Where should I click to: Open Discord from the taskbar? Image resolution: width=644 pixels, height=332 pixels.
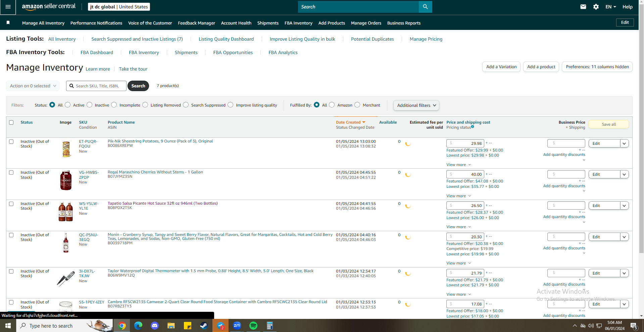tap(155, 326)
